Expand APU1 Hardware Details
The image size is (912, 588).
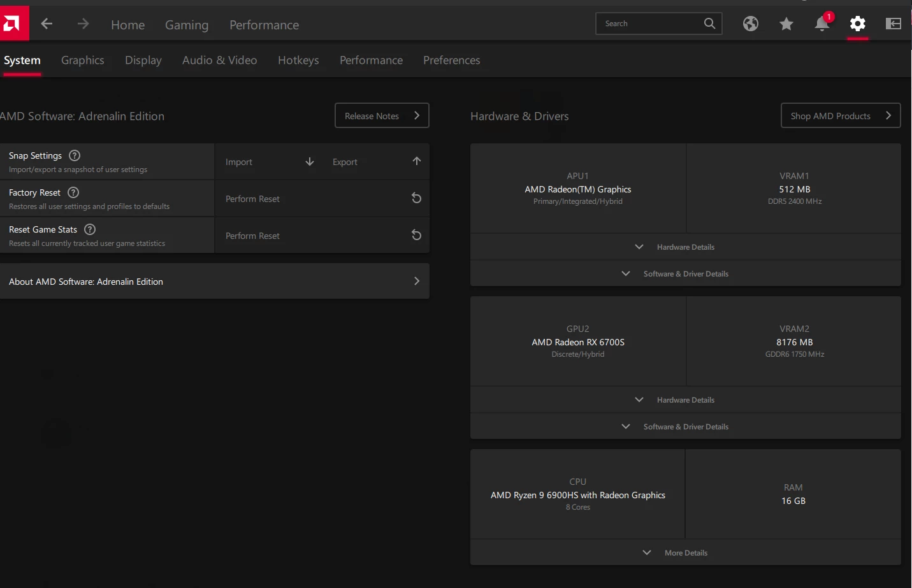(x=686, y=247)
